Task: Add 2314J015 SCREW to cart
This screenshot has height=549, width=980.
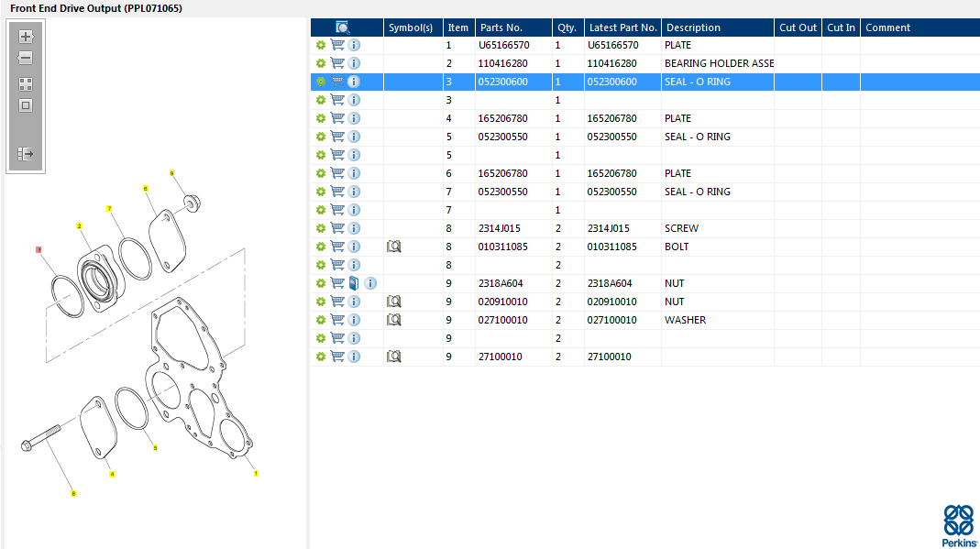Action: (x=337, y=228)
